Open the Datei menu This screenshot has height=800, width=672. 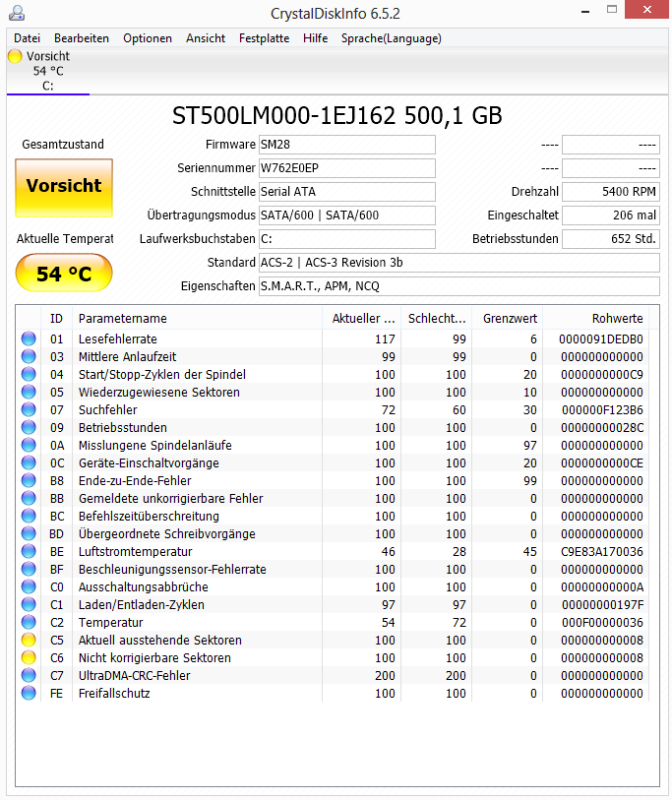tap(27, 38)
